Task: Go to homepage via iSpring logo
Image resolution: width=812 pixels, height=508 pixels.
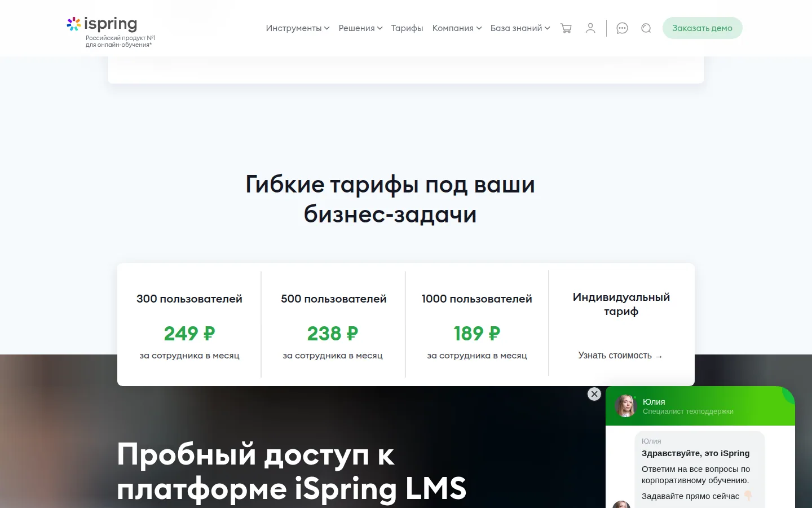Action: coord(102,24)
